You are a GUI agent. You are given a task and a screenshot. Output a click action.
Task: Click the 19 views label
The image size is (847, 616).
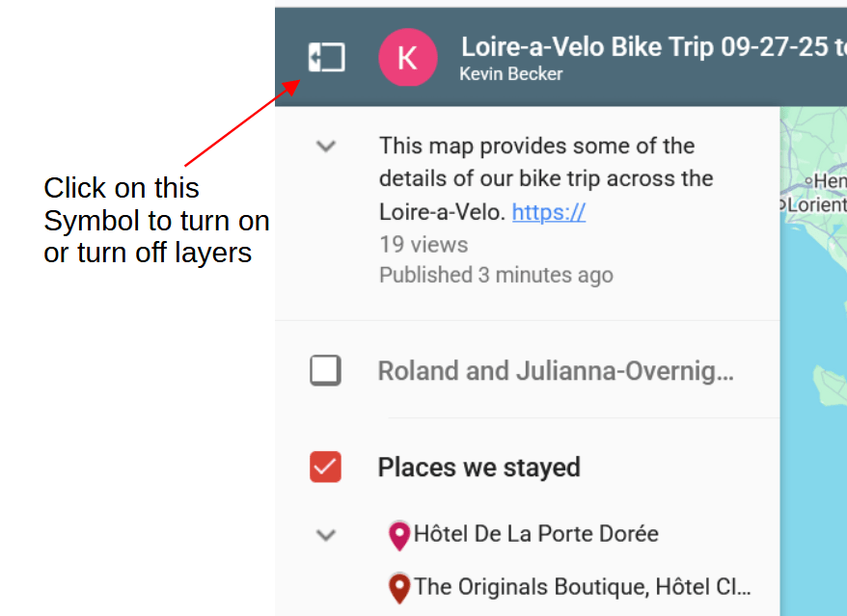click(423, 245)
